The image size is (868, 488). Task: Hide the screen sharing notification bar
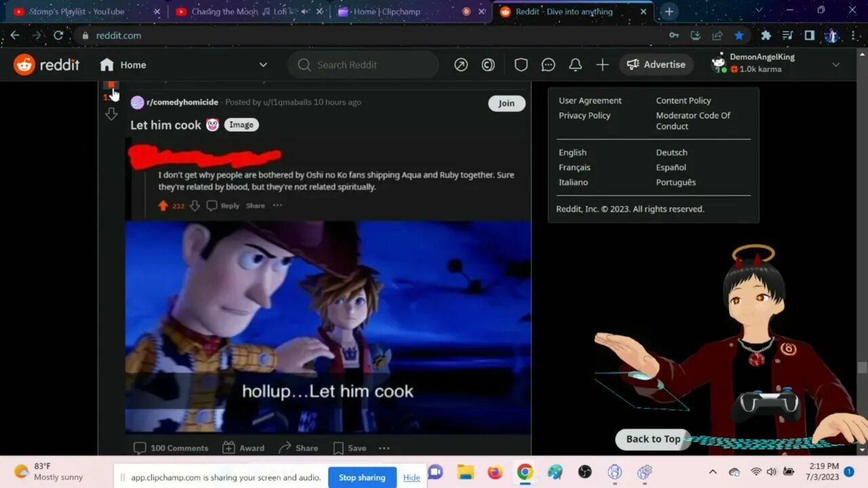click(412, 477)
